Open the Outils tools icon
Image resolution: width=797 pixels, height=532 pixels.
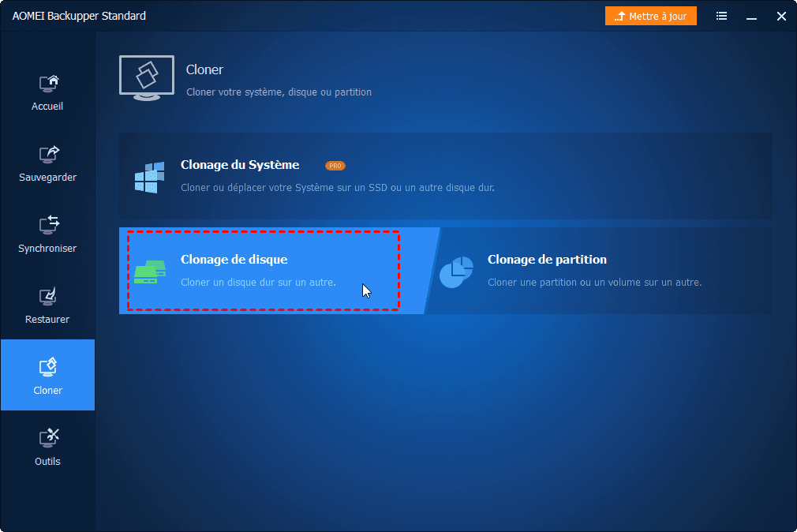pos(48,438)
